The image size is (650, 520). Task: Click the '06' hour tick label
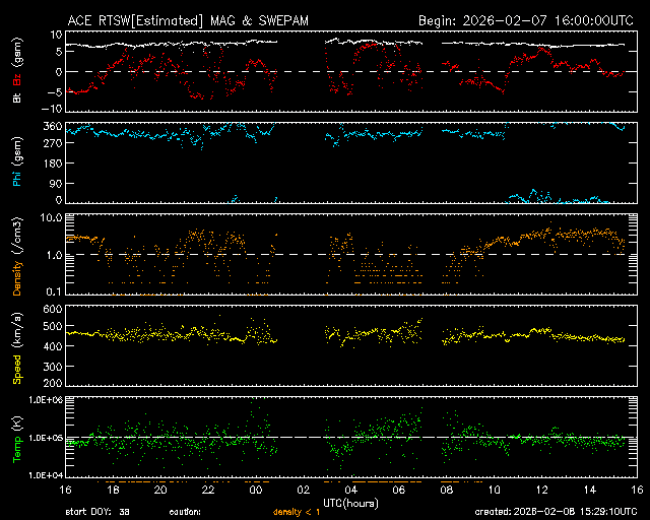[398, 490]
